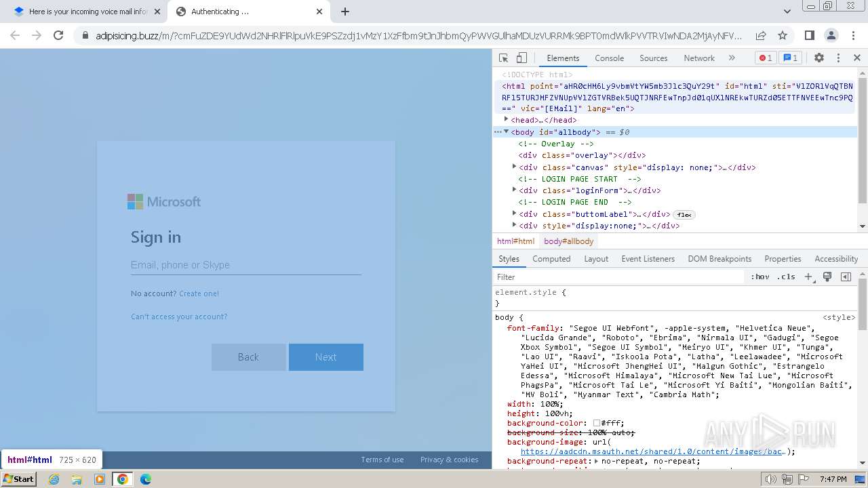Open a new browser tab
868x488 pixels.
point(345,12)
